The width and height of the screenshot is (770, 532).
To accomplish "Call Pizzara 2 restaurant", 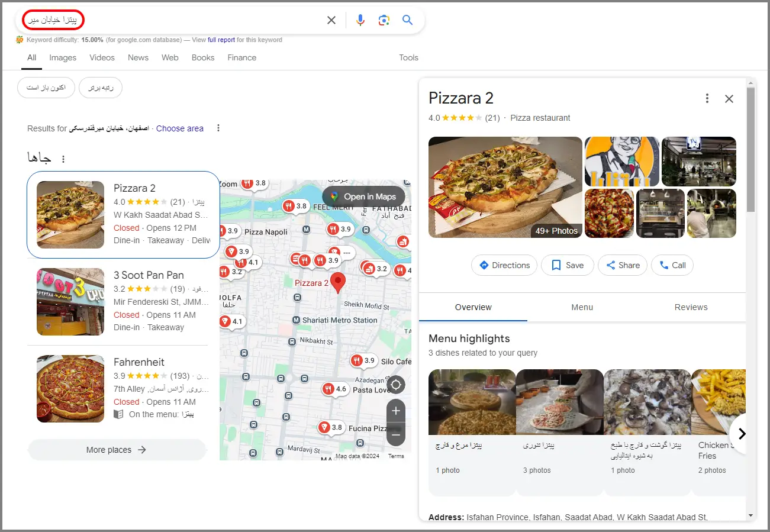I will (672, 265).
